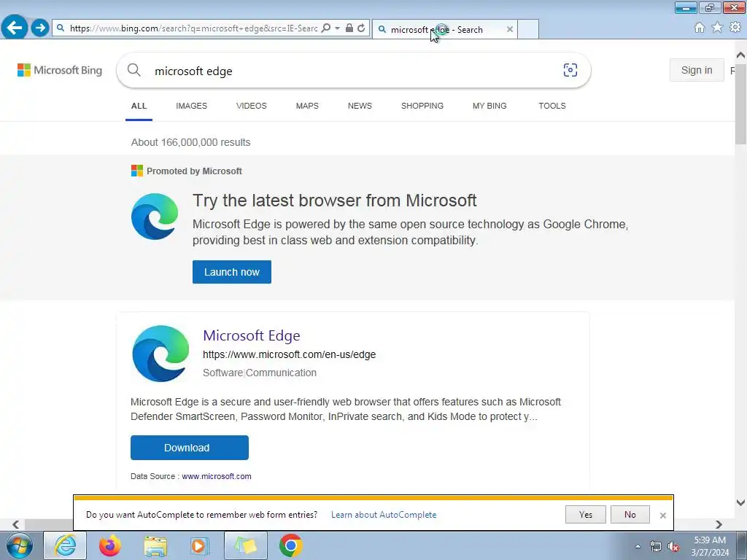747x560 pixels.
Task: Click the Bing search magnifier icon
Action: tap(134, 71)
